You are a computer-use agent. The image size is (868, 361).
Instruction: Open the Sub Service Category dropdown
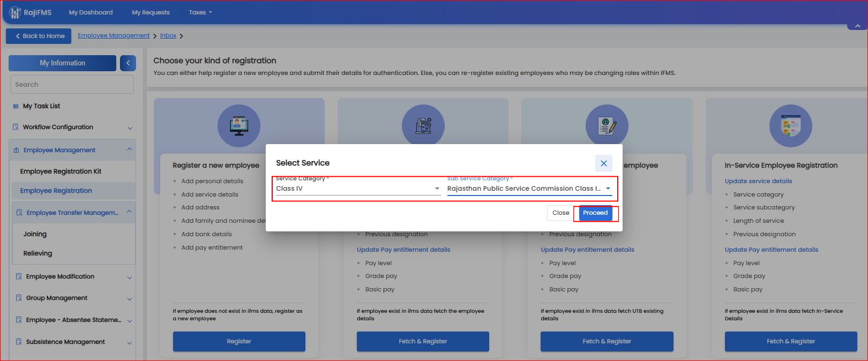529,189
